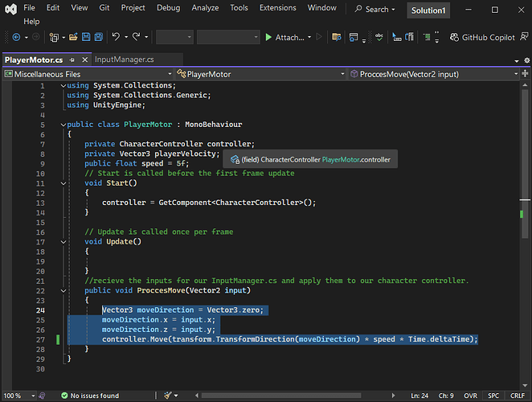The width and height of the screenshot is (532, 402).
Task: Click the Search box in title bar
Action: pyautogui.click(x=374, y=9)
